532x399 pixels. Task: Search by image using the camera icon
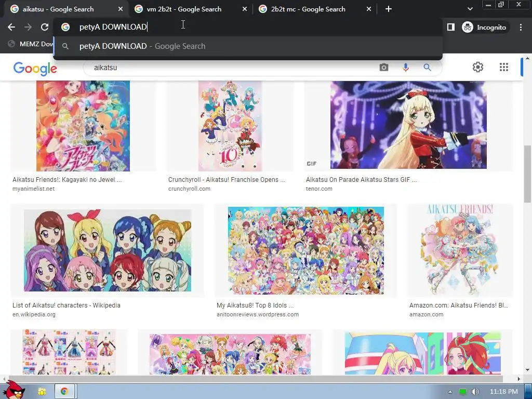click(384, 68)
